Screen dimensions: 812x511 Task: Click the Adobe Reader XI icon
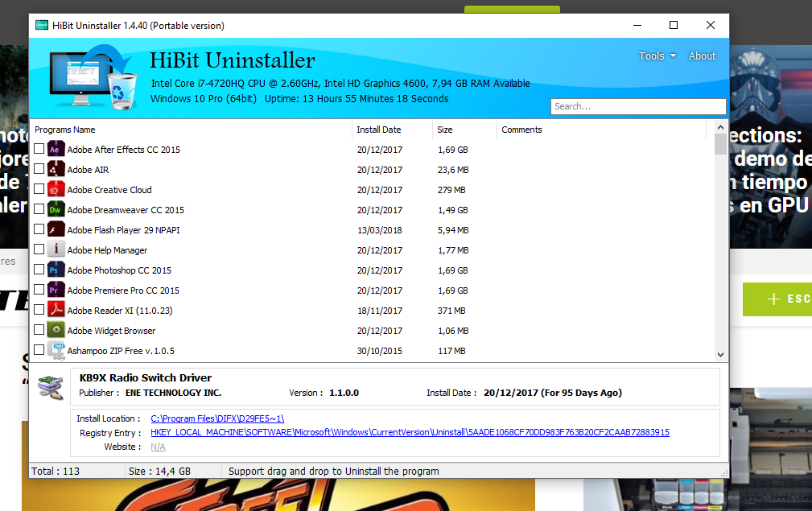click(56, 310)
